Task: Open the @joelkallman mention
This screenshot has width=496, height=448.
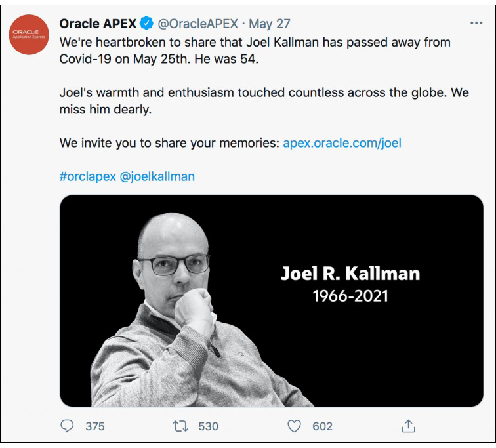Action: (x=157, y=177)
